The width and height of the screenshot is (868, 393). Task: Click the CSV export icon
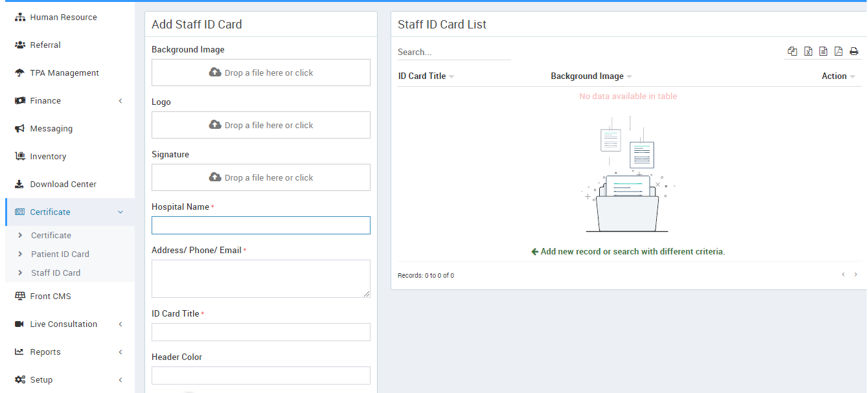click(x=823, y=52)
